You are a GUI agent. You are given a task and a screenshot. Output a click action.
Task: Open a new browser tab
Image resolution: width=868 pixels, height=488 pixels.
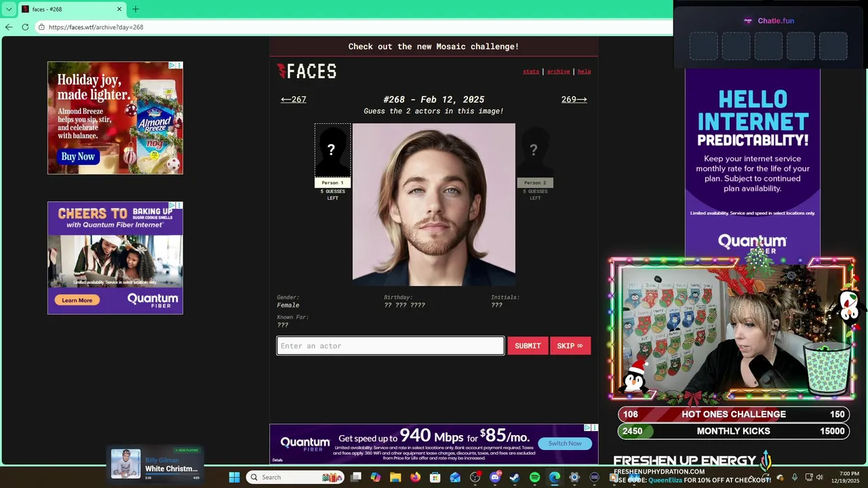tap(135, 9)
